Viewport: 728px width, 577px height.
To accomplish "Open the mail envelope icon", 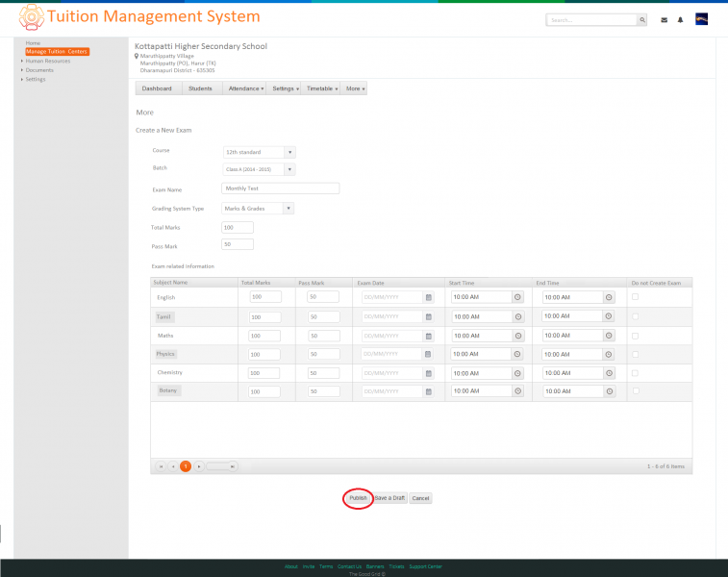I will (x=664, y=20).
